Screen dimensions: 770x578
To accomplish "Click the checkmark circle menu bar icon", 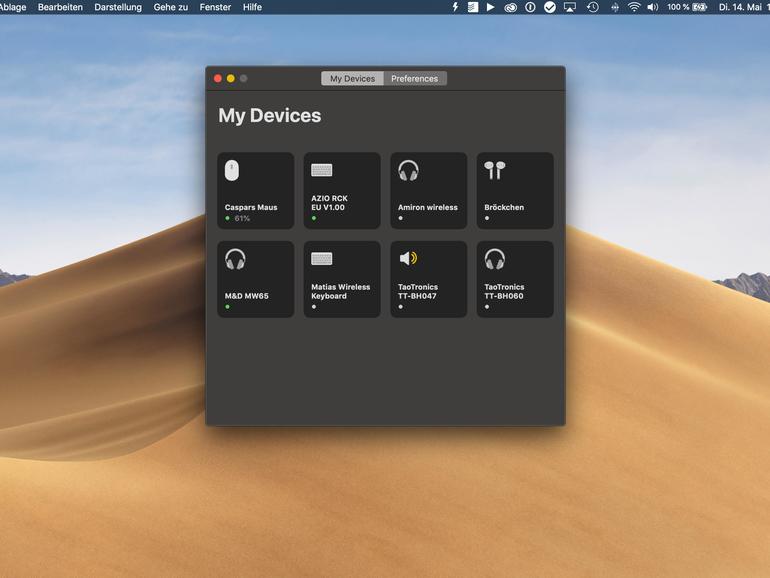I will 550,7.
